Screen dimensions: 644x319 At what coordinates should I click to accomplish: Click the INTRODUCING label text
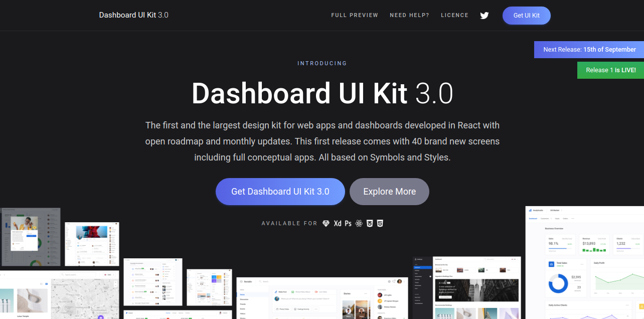[x=322, y=63]
